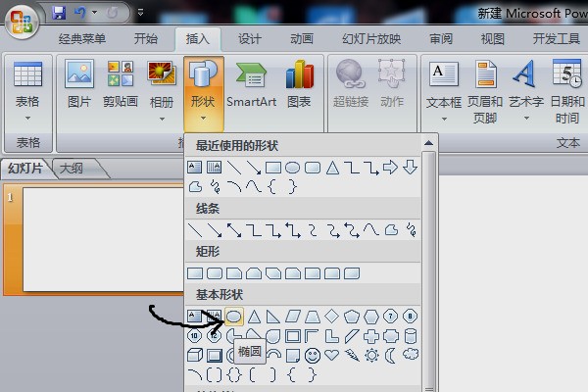Choose the Heart shape
This screenshot has height=392, width=588.
click(332, 355)
